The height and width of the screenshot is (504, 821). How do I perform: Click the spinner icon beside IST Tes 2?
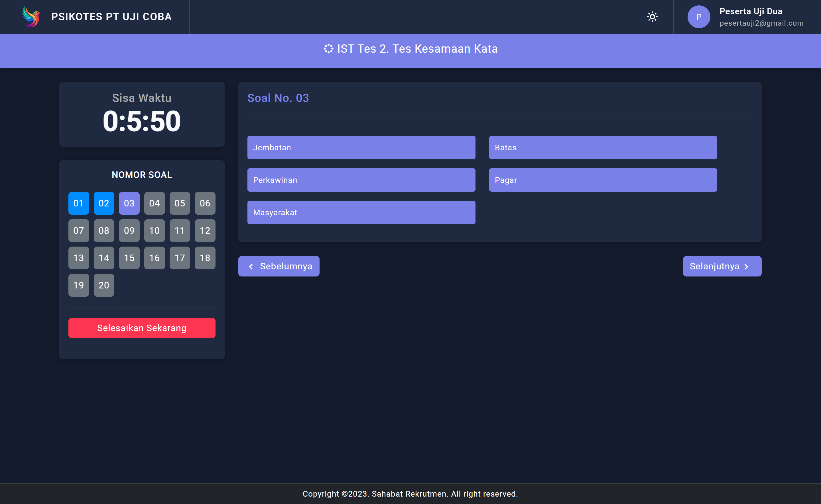(x=328, y=49)
